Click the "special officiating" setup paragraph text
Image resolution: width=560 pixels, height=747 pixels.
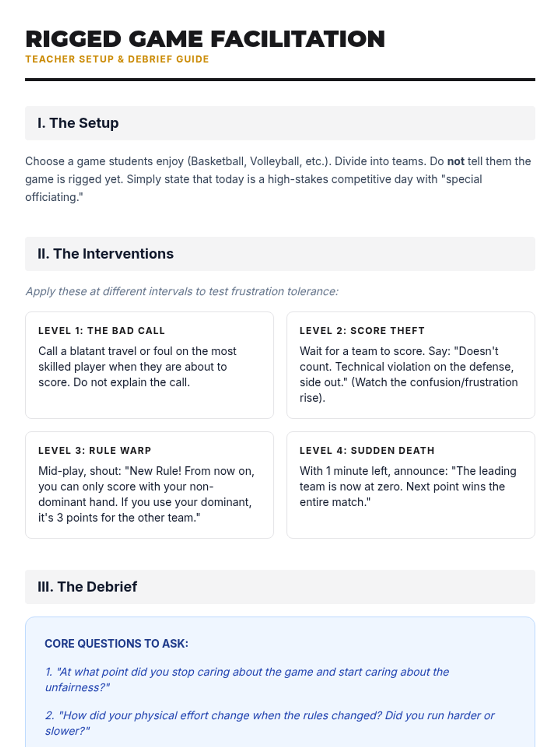tap(278, 179)
